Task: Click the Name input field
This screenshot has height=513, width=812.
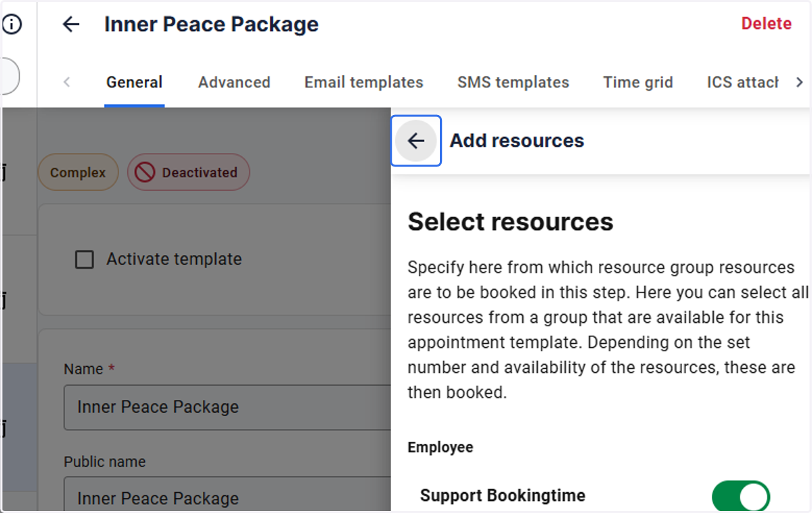Action: pos(227,407)
